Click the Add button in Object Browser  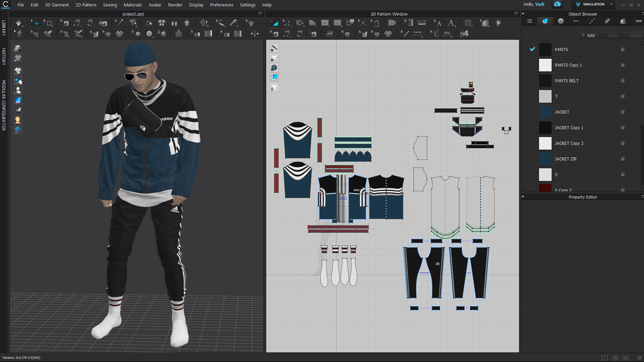click(589, 35)
